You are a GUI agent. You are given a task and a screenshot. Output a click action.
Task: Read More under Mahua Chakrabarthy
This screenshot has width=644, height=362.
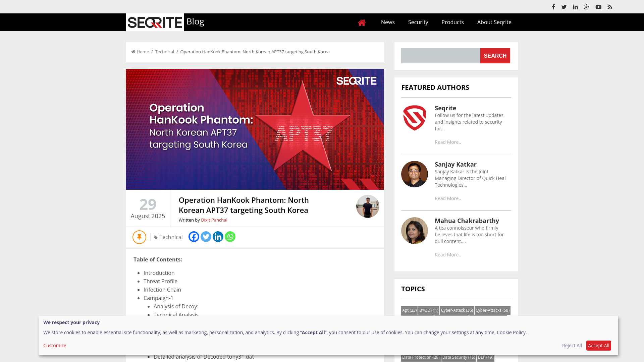448,255
